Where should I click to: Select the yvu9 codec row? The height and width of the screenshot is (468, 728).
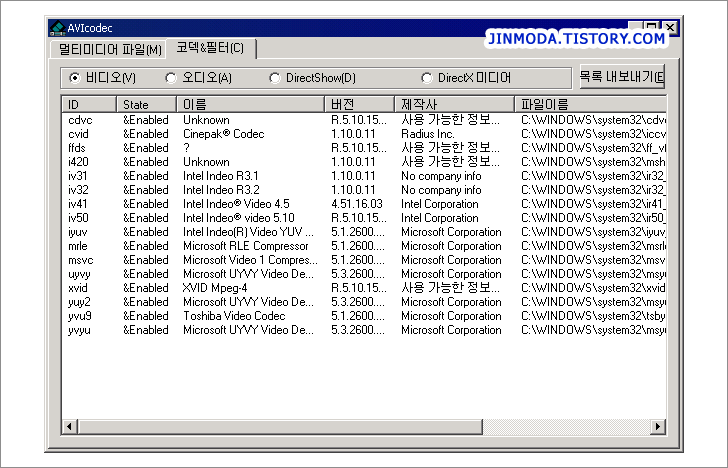pos(364,316)
